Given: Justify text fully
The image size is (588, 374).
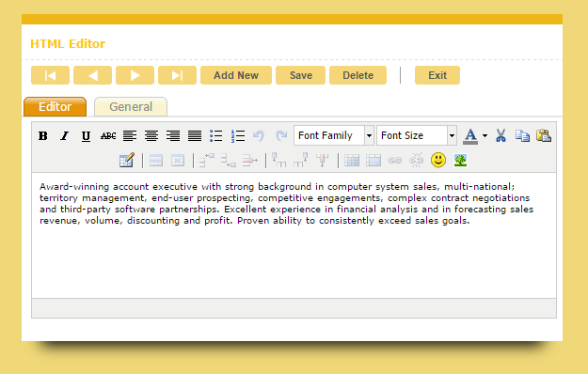Looking at the screenshot, I should point(195,135).
